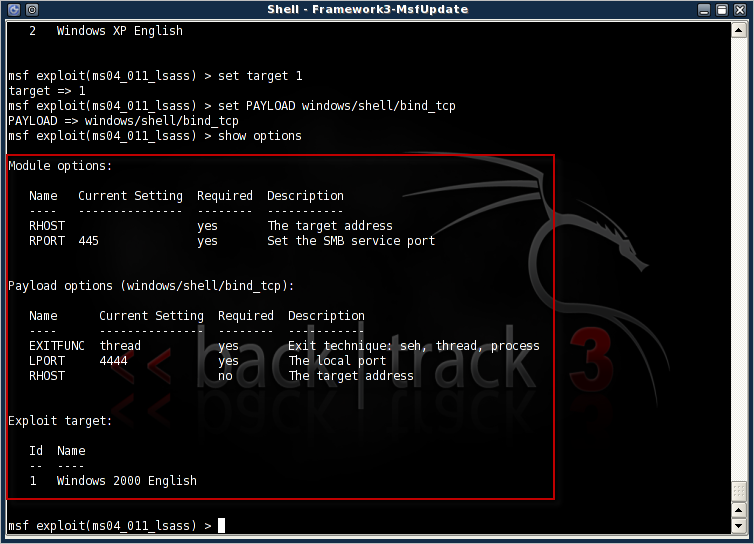
Task: Click 'The target address' in Module options
Action: [330, 226]
